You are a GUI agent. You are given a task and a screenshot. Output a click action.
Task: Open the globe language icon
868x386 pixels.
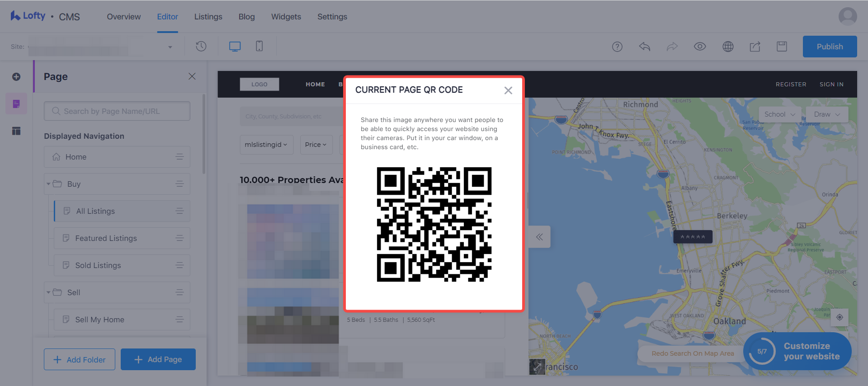pos(728,47)
